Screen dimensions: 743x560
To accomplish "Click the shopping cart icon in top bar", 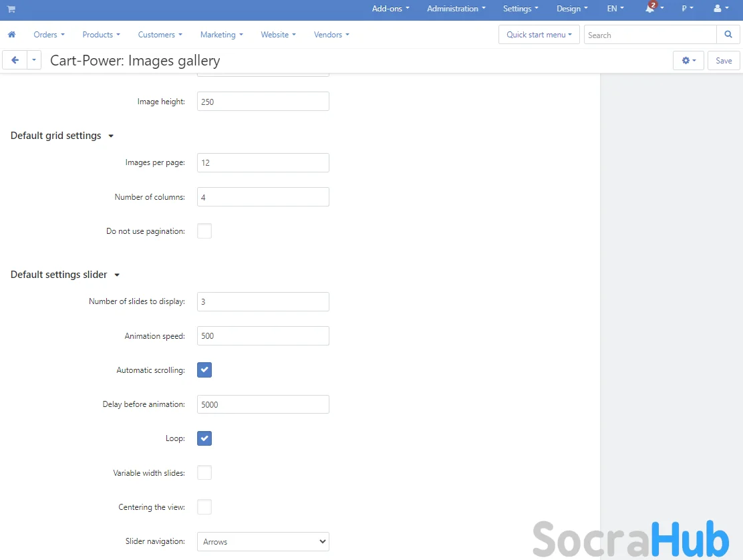I will coord(11,9).
